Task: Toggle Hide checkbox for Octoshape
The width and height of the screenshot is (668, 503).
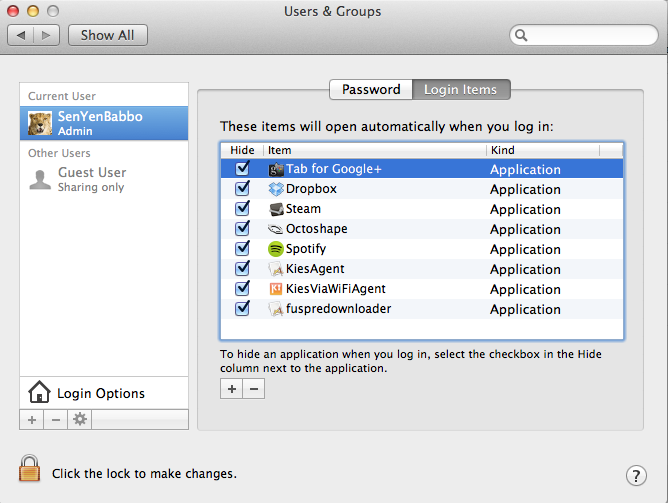Action: pos(242,228)
